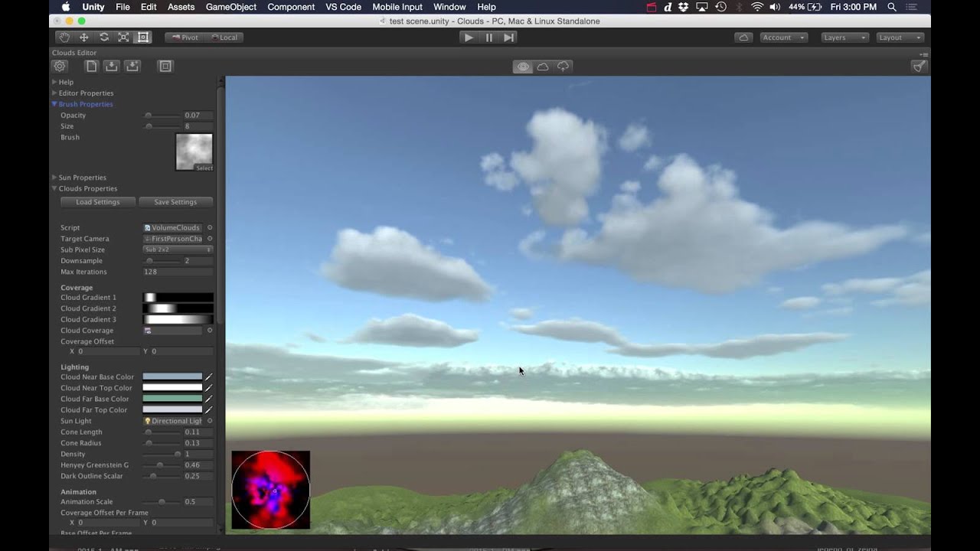Open Cloud Far Base Color swatch

172,399
